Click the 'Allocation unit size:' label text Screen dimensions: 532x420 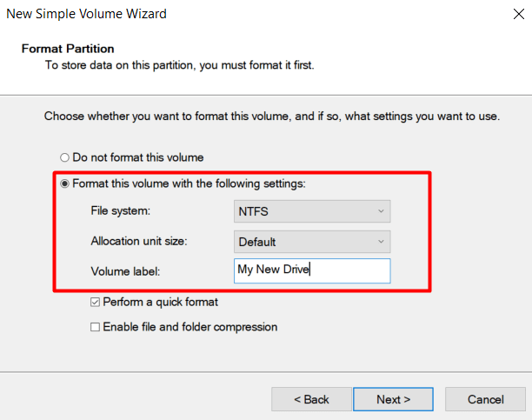coord(139,242)
